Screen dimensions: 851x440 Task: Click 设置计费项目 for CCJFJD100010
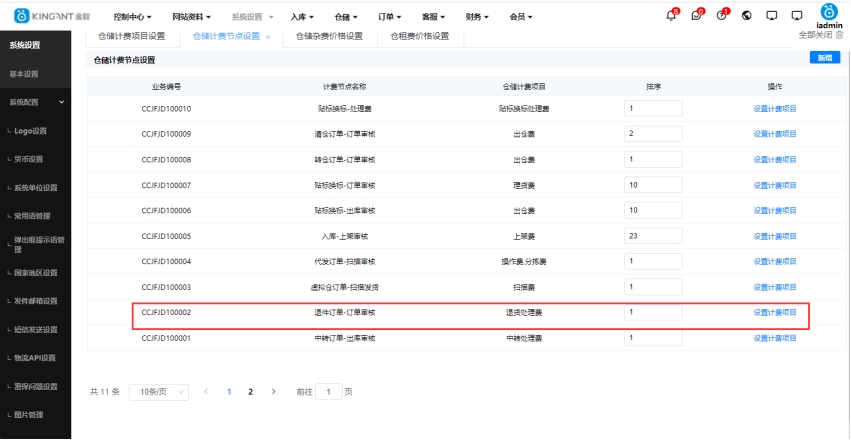point(774,109)
